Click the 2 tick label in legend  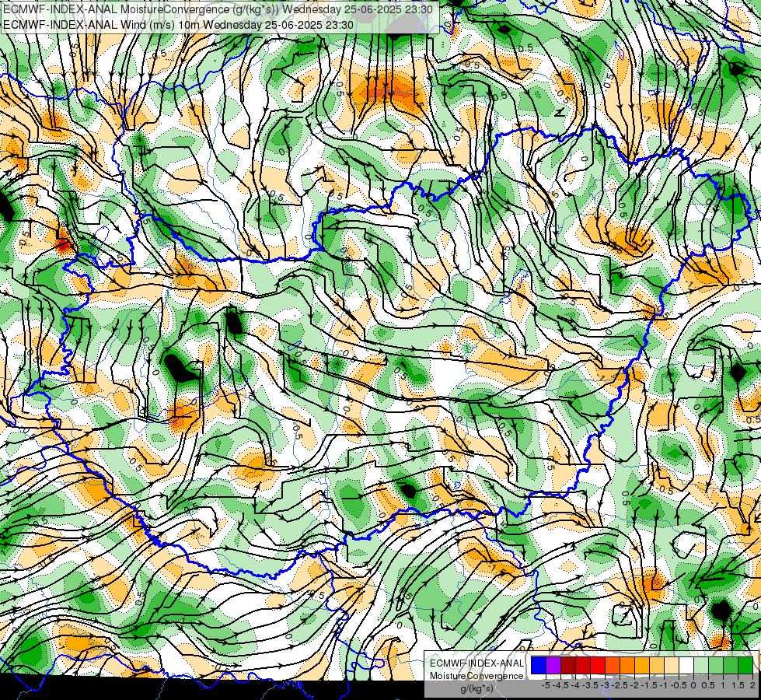click(752, 685)
